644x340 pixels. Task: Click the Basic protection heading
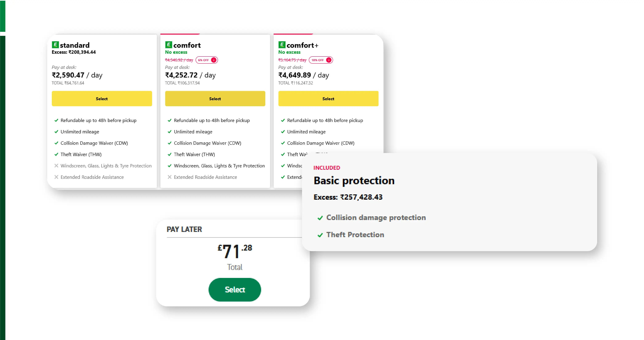(354, 181)
